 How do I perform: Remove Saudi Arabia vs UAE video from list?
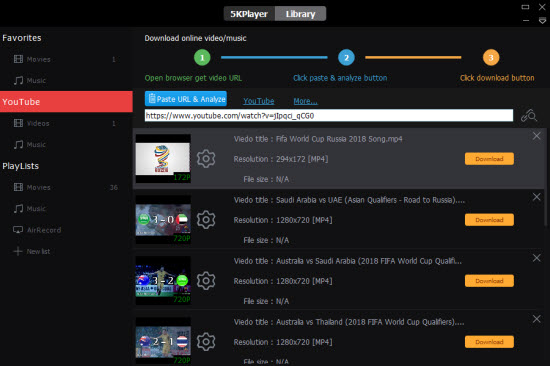(x=536, y=197)
